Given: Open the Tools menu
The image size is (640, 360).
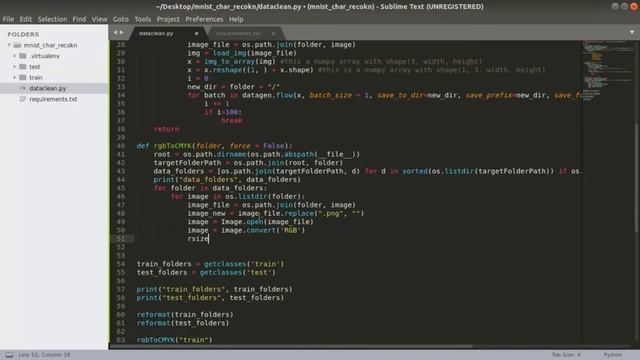Looking at the screenshot, I should (x=142, y=19).
